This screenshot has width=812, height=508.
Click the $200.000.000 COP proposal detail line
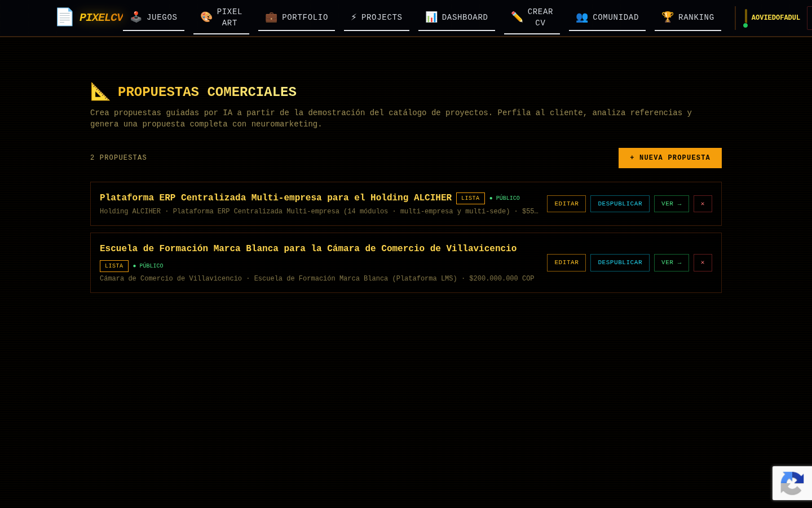317,279
